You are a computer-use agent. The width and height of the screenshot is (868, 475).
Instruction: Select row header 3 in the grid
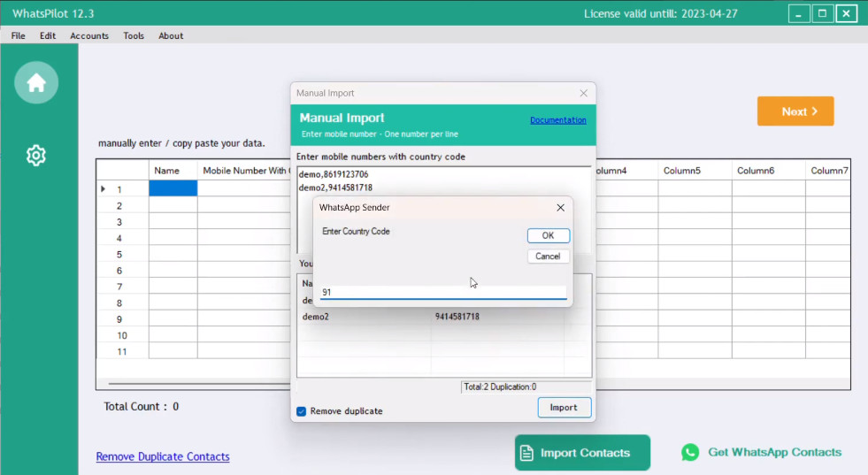click(123, 222)
